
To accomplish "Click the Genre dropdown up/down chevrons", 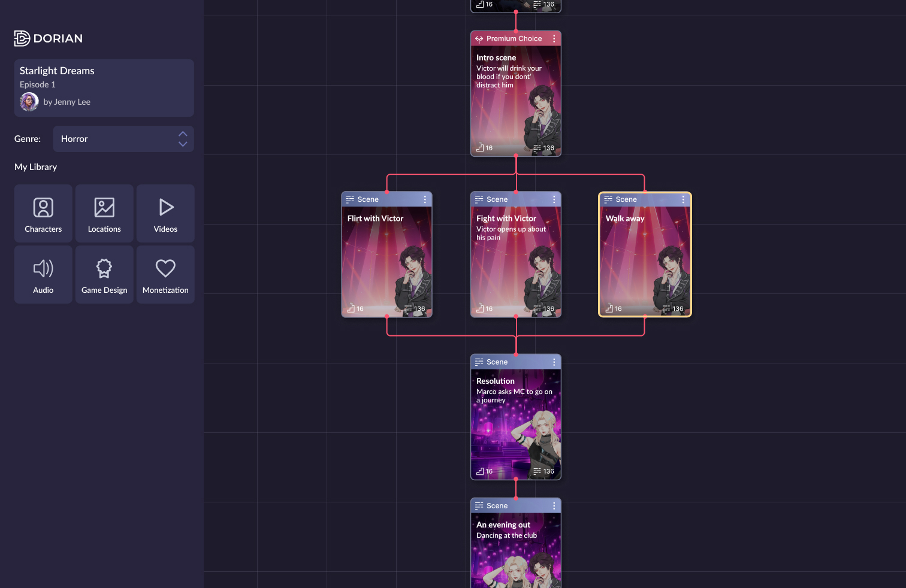I will 183,139.
